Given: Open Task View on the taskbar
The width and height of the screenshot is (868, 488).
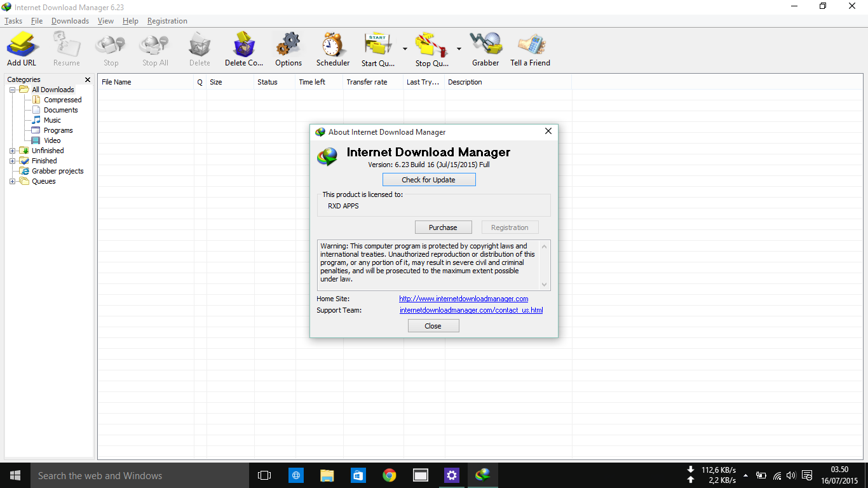Looking at the screenshot, I should pos(264,475).
